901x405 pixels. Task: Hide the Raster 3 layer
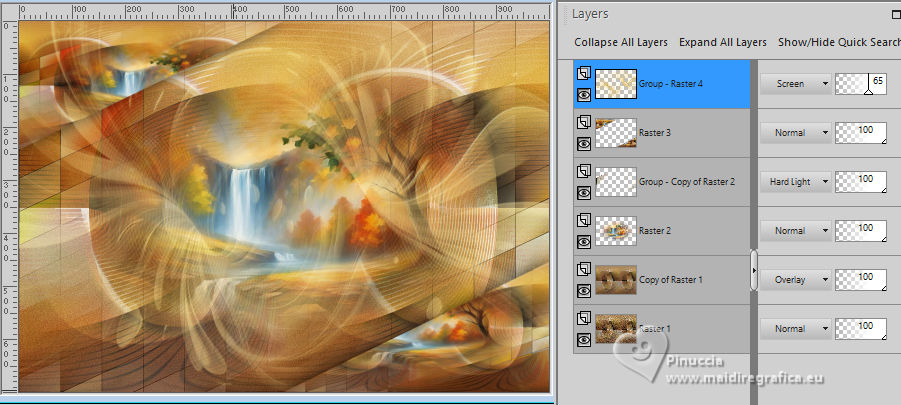click(x=584, y=144)
